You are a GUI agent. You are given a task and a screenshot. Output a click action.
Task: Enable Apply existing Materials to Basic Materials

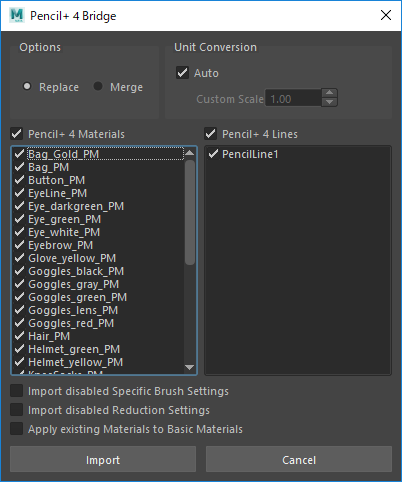(17, 429)
